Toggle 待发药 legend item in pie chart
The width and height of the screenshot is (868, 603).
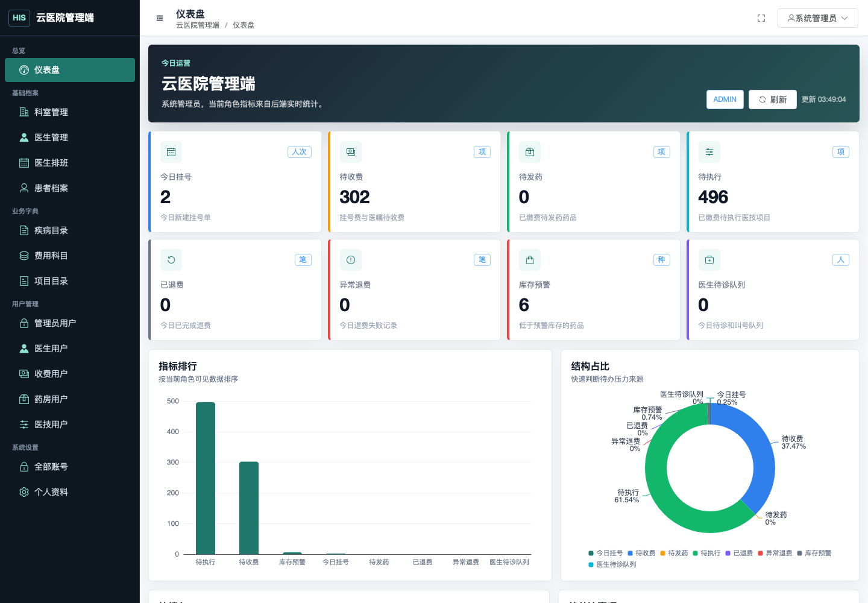tap(674, 553)
